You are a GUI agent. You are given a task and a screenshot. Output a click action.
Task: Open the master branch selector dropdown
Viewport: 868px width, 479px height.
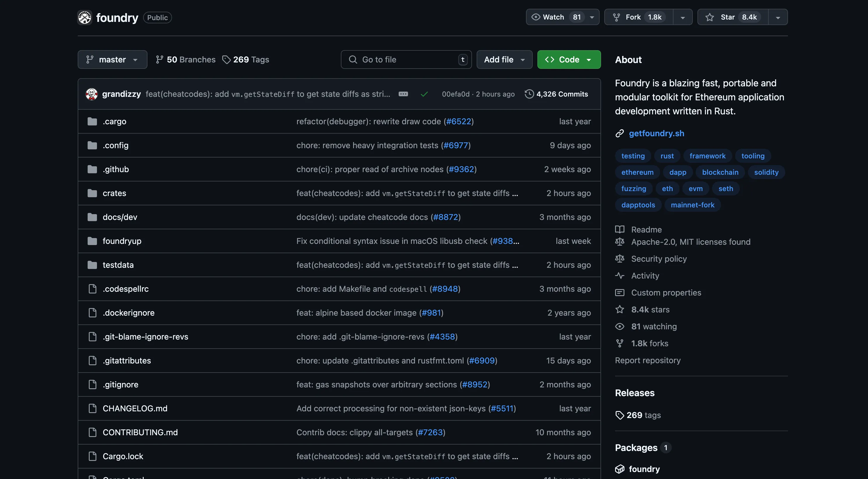[x=112, y=60]
